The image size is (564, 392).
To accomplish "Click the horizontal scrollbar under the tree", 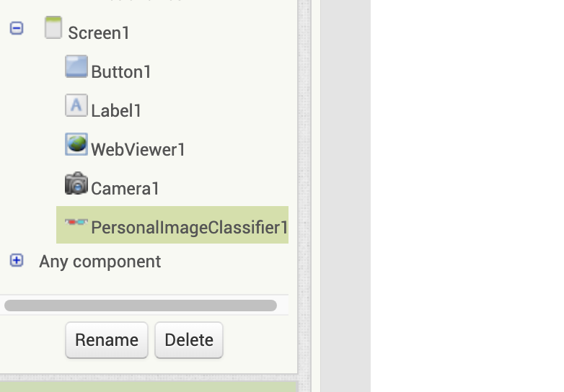I will [141, 306].
